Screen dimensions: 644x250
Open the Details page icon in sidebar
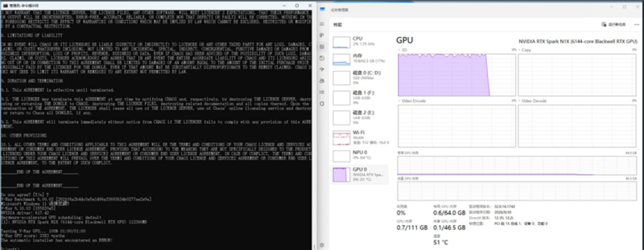coord(322,92)
